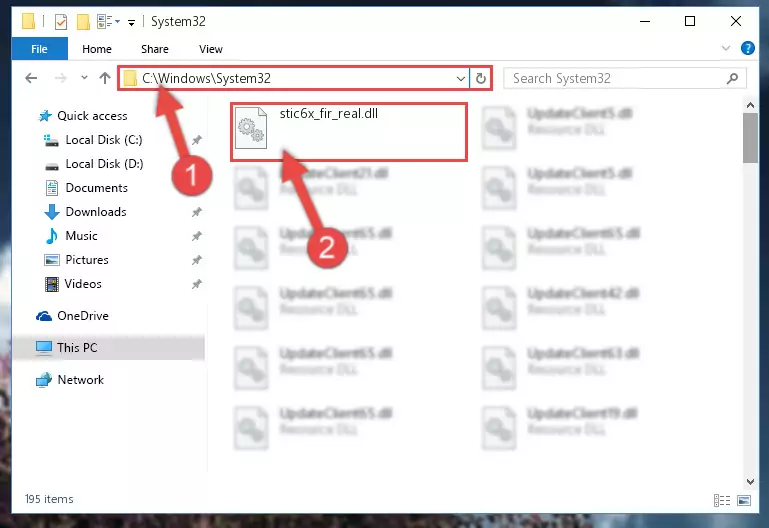Click the stic6x_fir_real.dll file name
The height and width of the screenshot is (528, 769).
click(329, 114)
